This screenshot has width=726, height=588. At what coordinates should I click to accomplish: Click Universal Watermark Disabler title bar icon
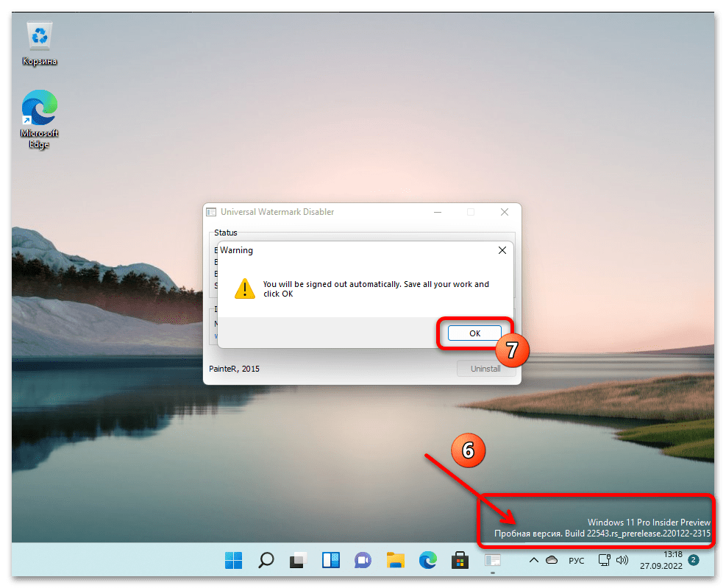pos(211,212)
